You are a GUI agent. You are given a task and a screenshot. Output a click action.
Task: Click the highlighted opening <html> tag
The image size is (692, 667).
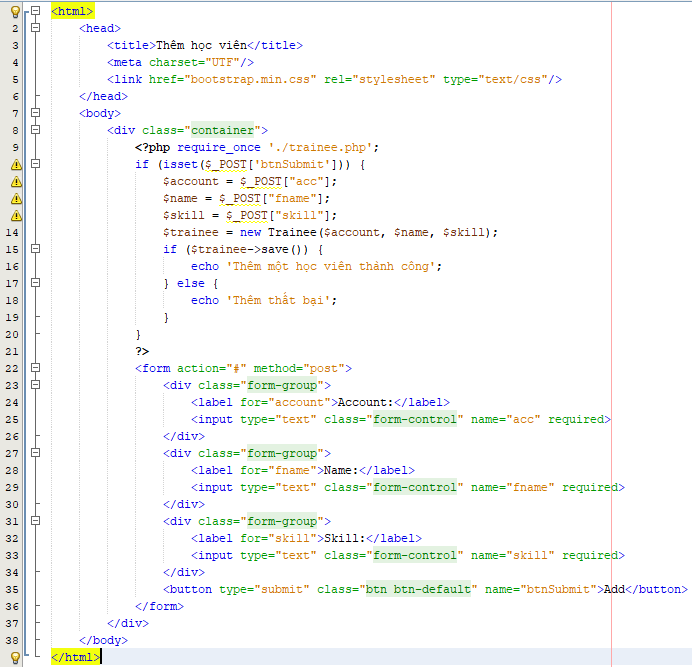tap(72, 11)
